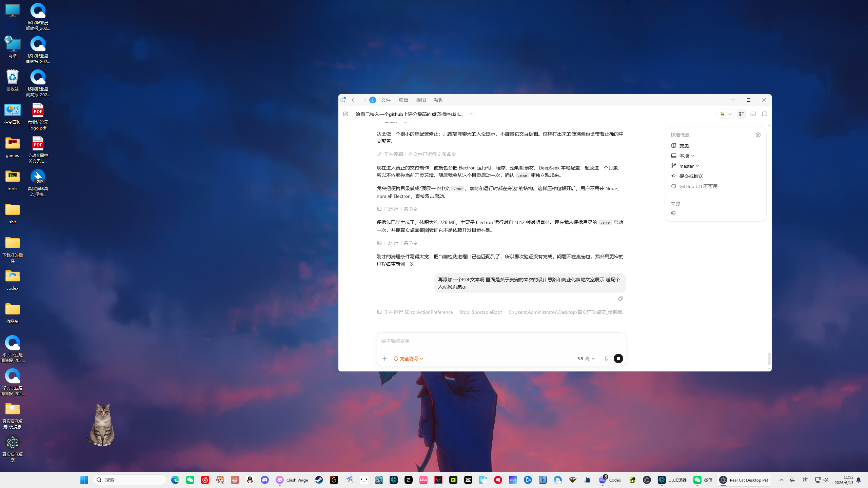Toggle the bottom terminal panel icon
Image resolution: width=868 pixels, height=488 pixels.
(753, 114)
